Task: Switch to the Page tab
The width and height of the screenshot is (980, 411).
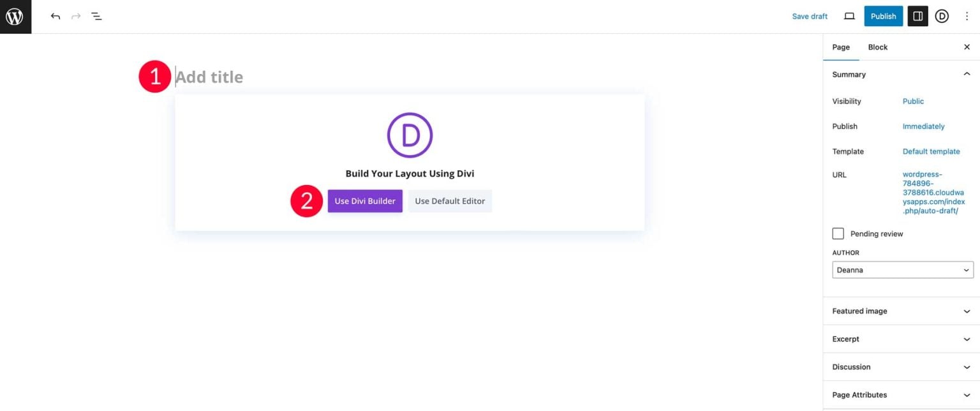Action: (841, 47)
